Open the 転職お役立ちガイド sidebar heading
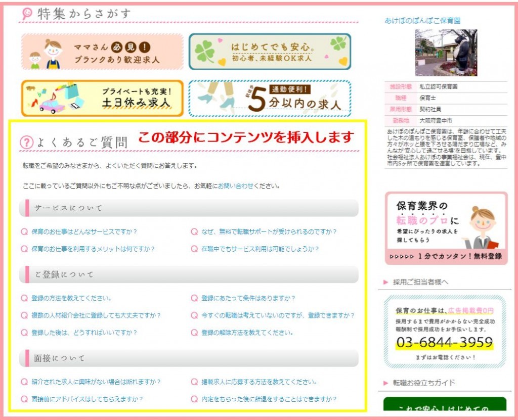Screen dimensions: 518x420 (424, 383)
